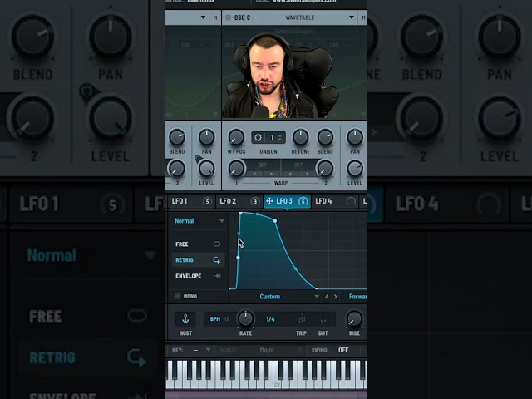Click the ENVELOPE arrow-to-bar icon
Viewport: 532px width, 399px height.
pyautogui.click(x=216, y=276)
